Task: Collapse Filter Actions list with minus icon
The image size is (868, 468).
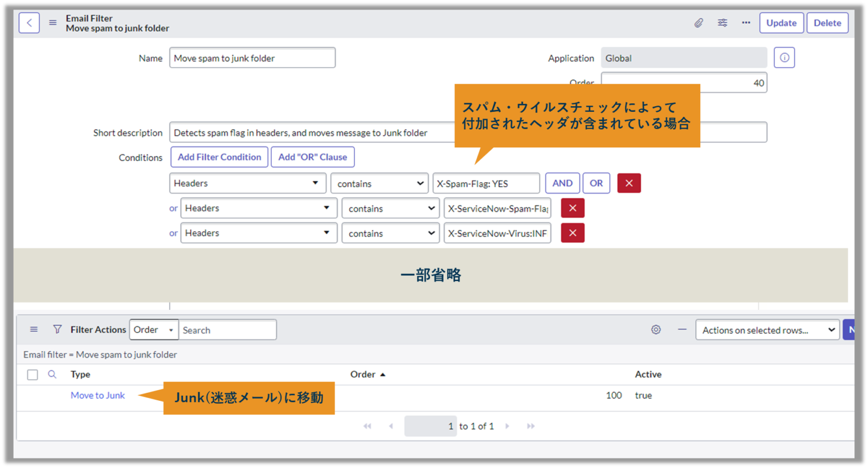Action: (x=682, y=329)
